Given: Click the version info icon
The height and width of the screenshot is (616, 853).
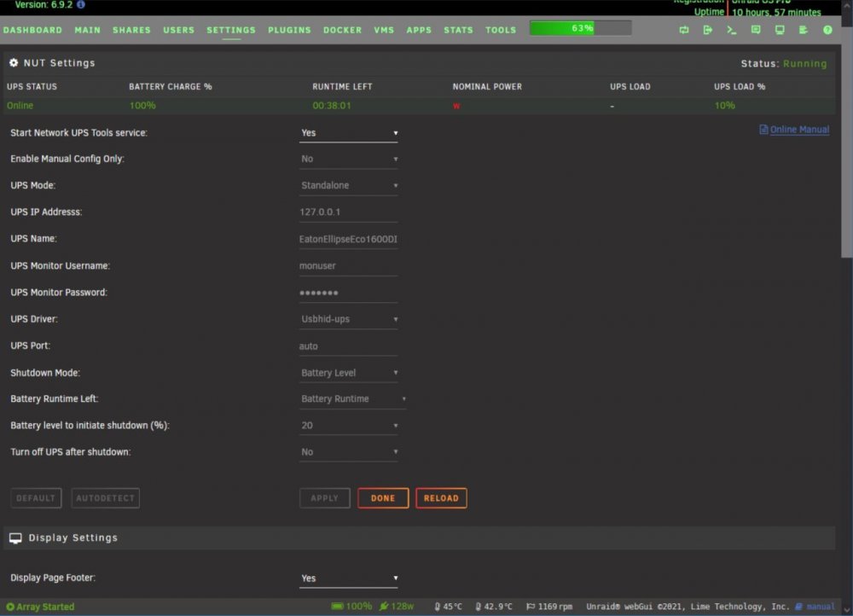Looking at the screenshot, I should [x=80, y=4].
